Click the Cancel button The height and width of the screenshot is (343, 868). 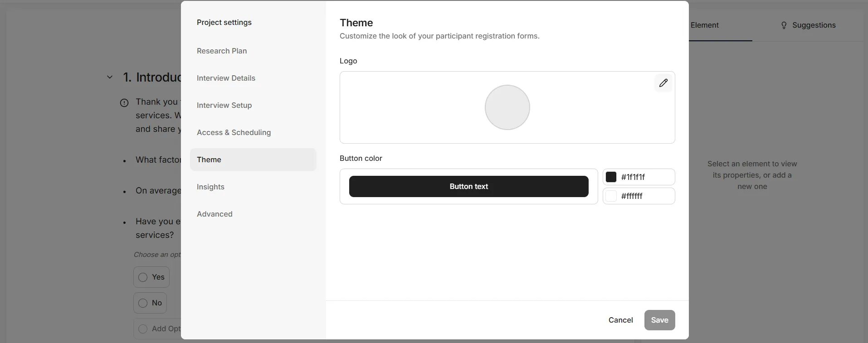[620, 320]
